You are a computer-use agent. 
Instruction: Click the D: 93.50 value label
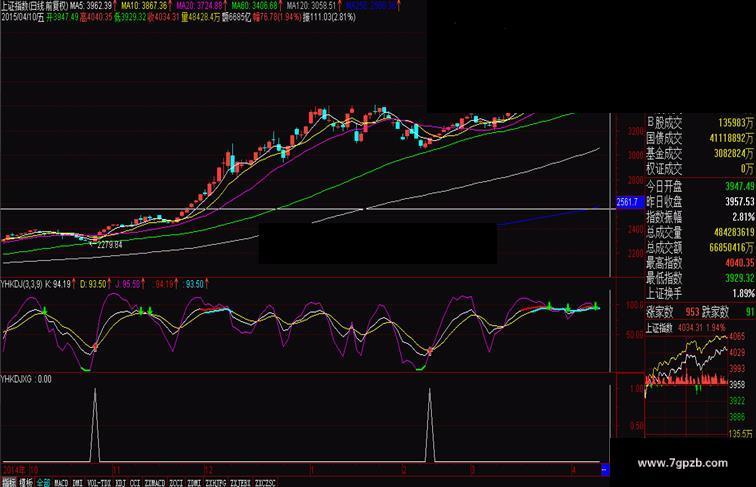point(93,284)
